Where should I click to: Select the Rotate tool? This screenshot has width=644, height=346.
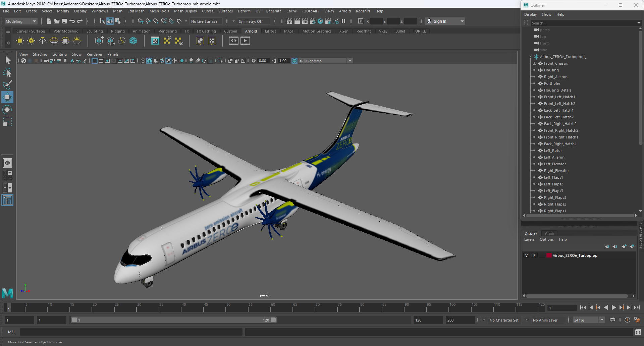click(x=7, y=110)
